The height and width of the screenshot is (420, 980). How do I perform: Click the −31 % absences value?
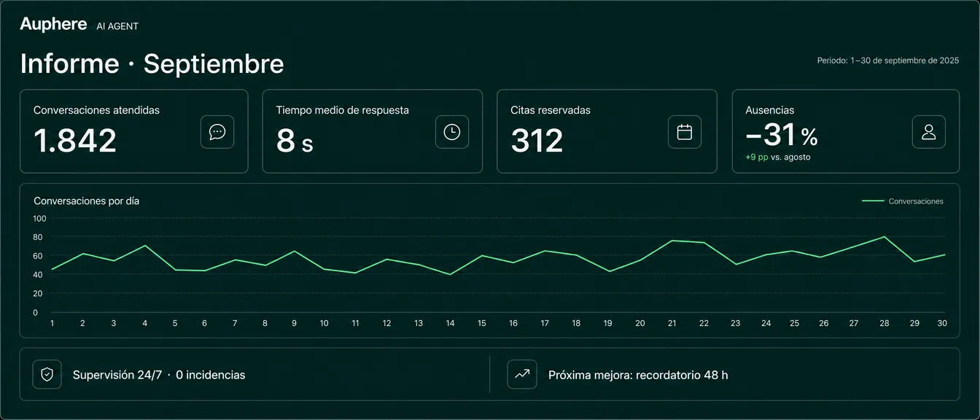tap(782, 136)
